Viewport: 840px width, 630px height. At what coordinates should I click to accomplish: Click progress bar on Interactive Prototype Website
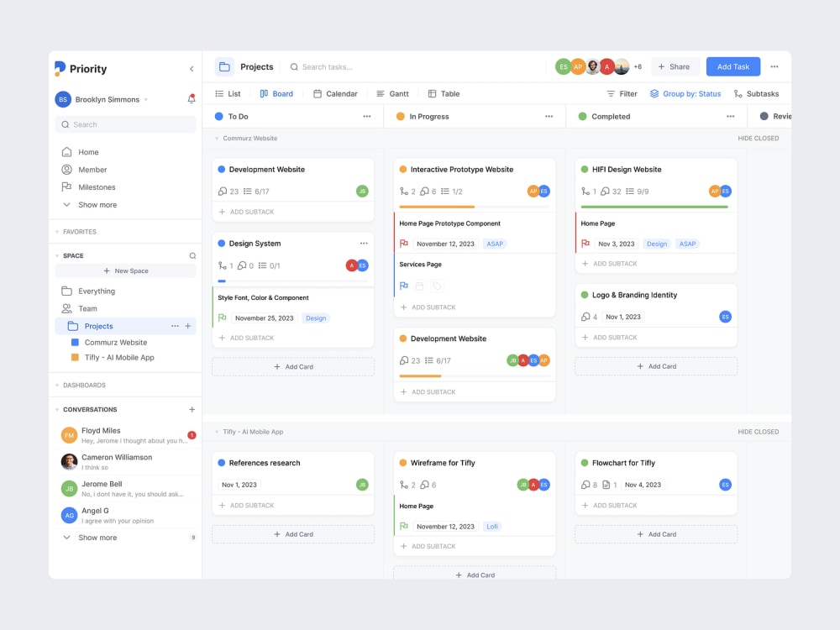coord(475,207)
